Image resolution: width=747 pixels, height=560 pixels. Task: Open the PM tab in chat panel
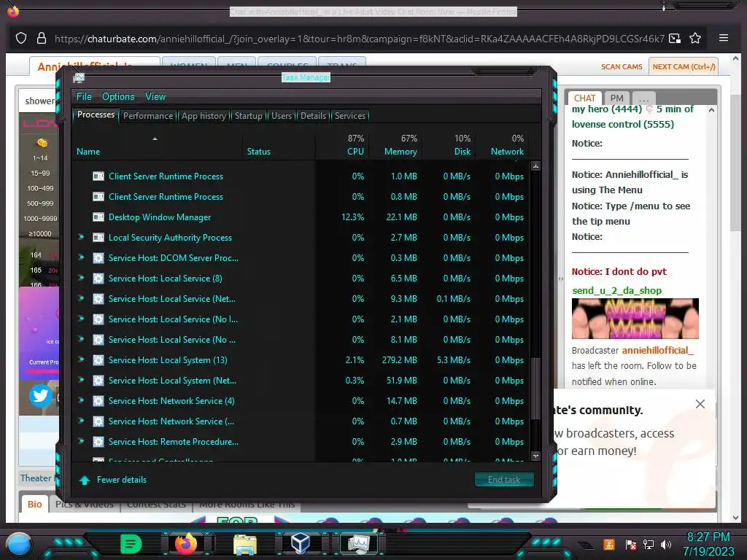[616, 98]
